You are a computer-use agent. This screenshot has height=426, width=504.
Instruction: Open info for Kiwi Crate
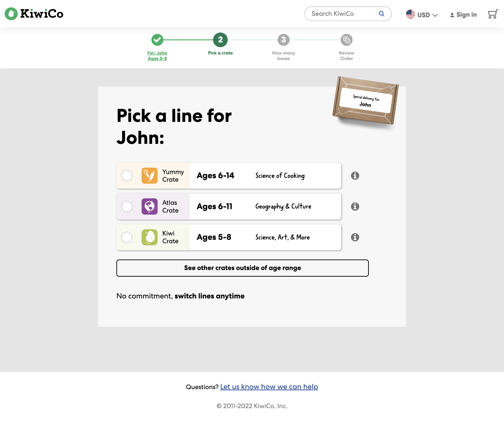[355, 237]
